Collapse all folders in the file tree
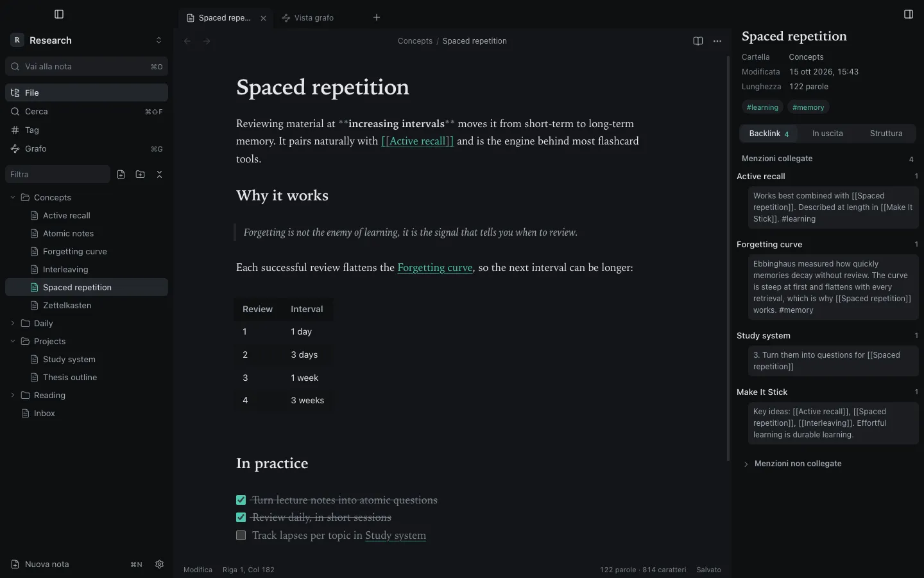924x578 pixels. 159,174
